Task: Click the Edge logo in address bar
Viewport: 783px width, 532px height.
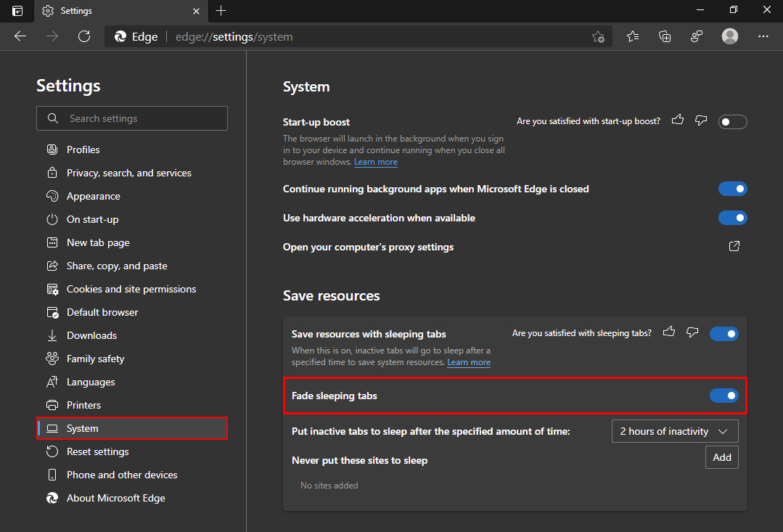Action: (120, 36)
